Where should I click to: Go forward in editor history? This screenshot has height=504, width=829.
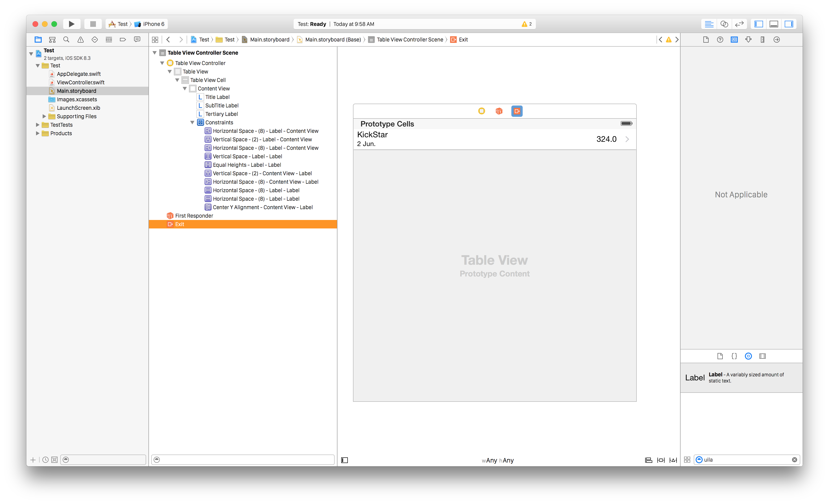click(x=181, y=39)
